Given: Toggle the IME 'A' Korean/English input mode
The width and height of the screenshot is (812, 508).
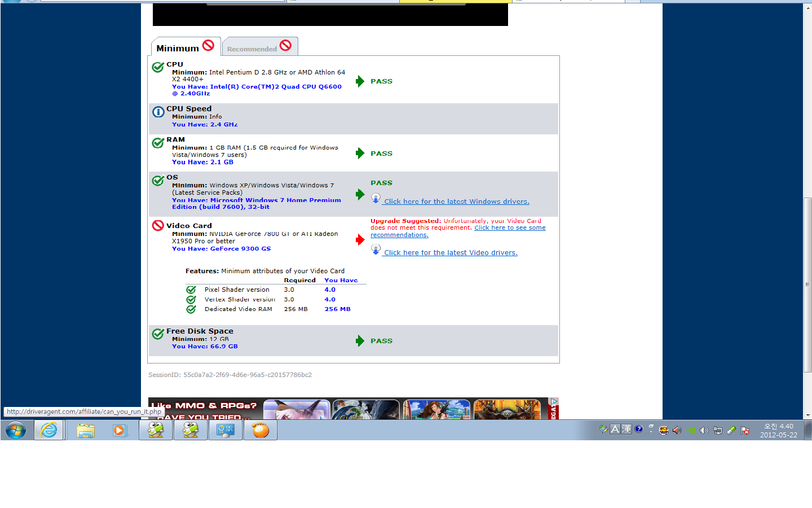Looking at the screenshot, I should point(615,429).
